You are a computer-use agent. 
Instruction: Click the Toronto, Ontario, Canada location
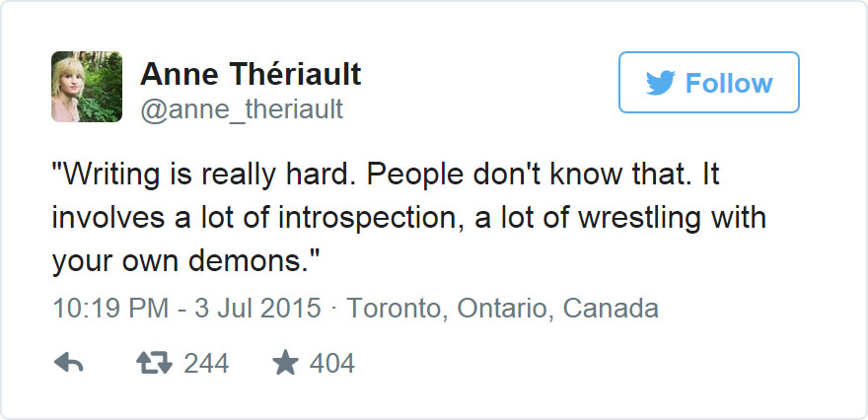click(x=503, y=309)
